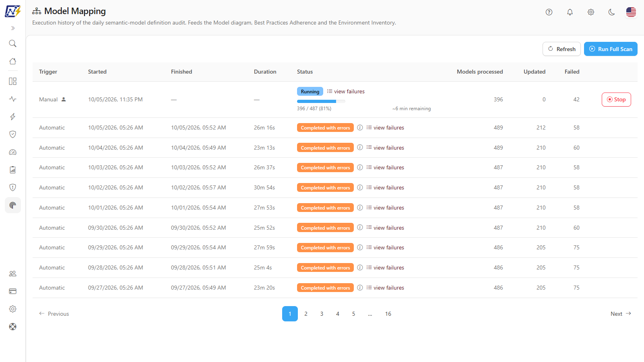Click Completed with errors badge for 10/01/2026 run
This screenshot has width=644, height=362.
[325, 208]
